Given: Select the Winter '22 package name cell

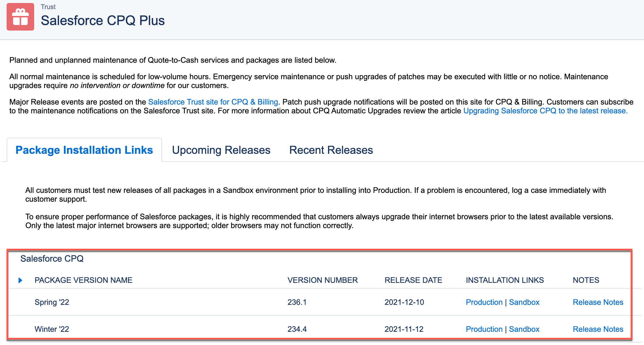Looking at the screenshot, I should point(52,329).
